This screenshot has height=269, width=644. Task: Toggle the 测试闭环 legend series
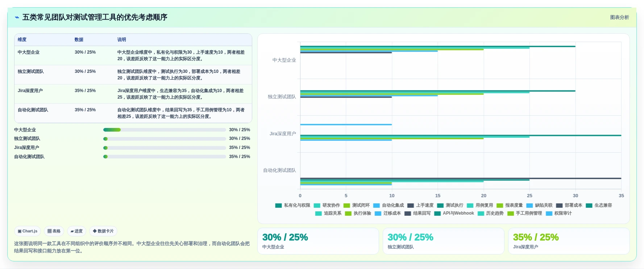tap(357, 205)
